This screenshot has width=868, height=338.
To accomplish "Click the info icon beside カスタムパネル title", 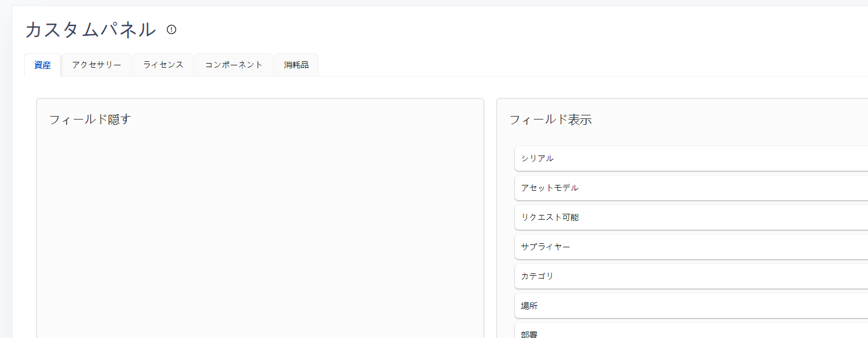I will (171, 29).
